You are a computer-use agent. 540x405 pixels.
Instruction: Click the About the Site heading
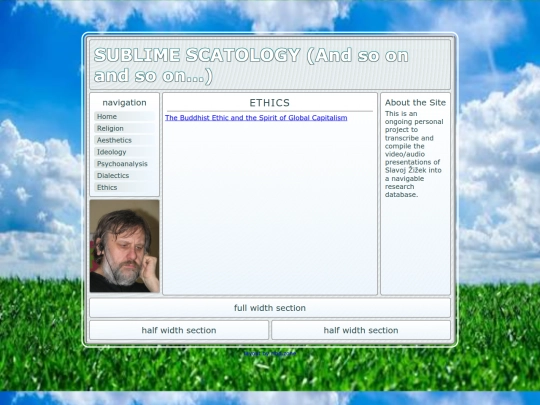click(x=415, y=103)
